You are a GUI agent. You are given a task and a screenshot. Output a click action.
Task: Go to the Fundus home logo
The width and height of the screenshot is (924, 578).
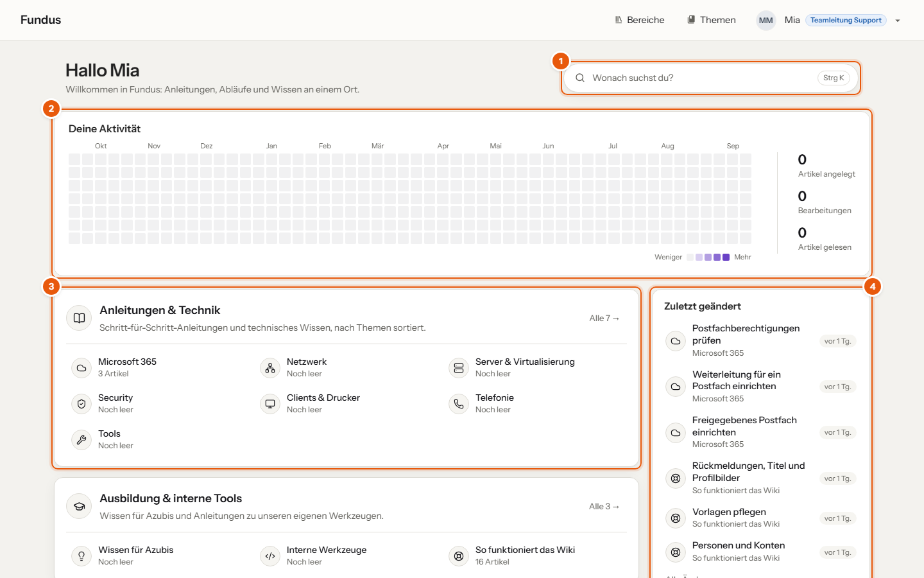click(x=40, y=20)
